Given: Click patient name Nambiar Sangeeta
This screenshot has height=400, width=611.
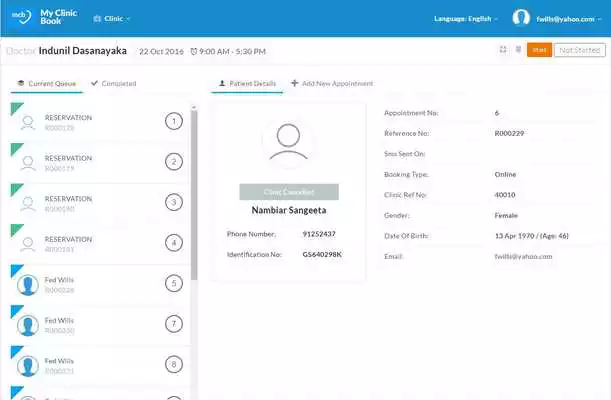Looking at the screenshot, I should coord(289,210).
